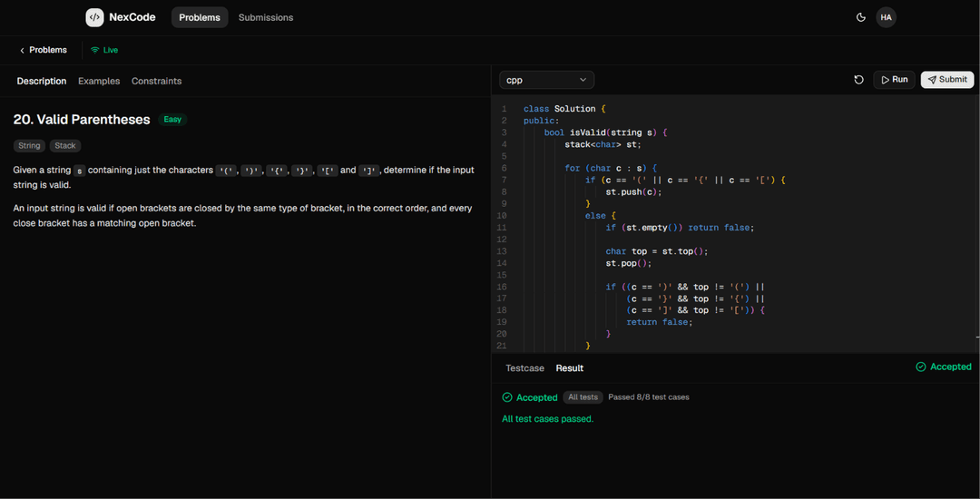
Task: Open the cpp language dropdown
Action: (546, 80)
